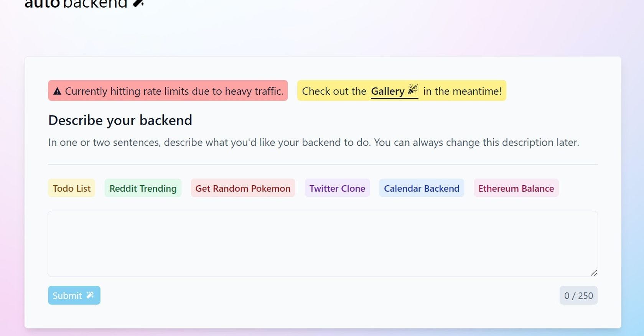Click the auto backend logo text
This screenshot has height=336, width=644.
click(76, 4)
